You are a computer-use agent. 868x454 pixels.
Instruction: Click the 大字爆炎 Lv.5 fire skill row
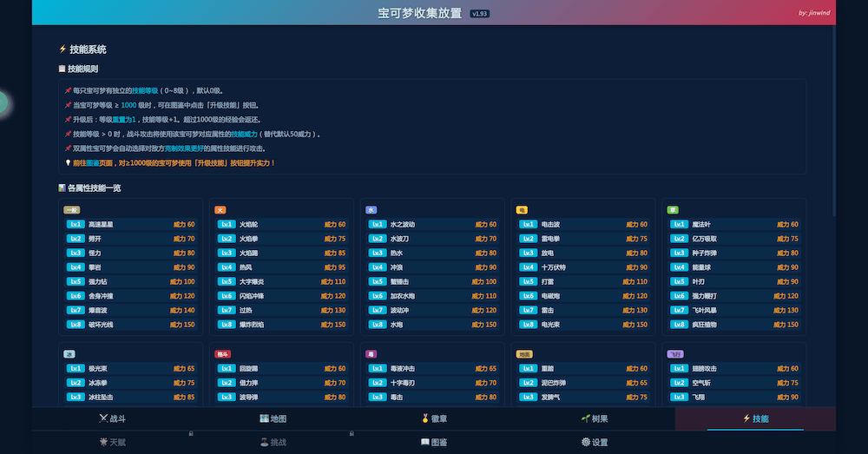tap(280, 281)
